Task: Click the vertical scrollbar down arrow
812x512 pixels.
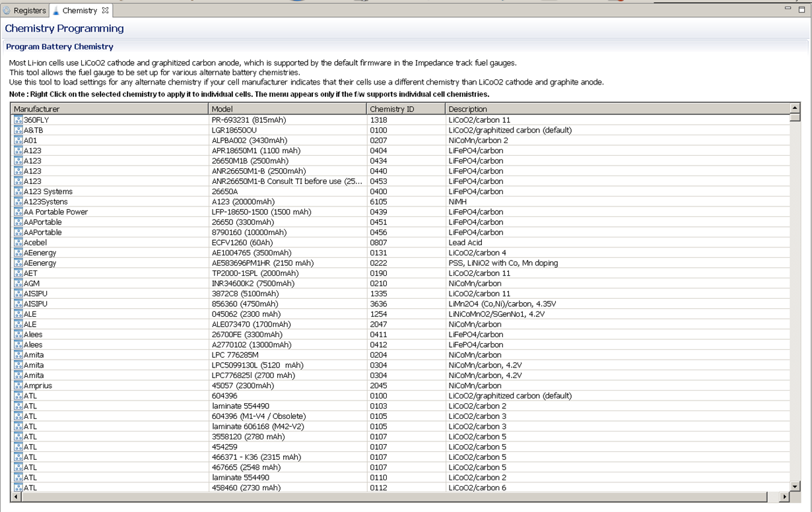Action: tap(795, 487)
